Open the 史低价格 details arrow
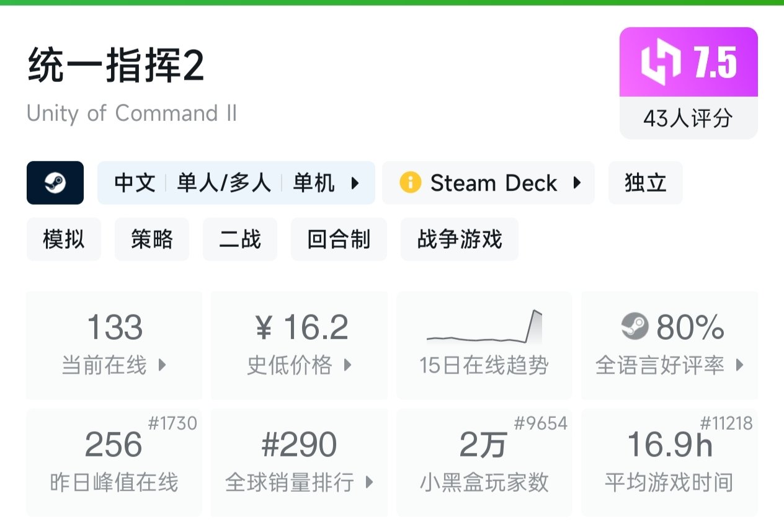Screen dimensions: 784x532 point(347,365)
